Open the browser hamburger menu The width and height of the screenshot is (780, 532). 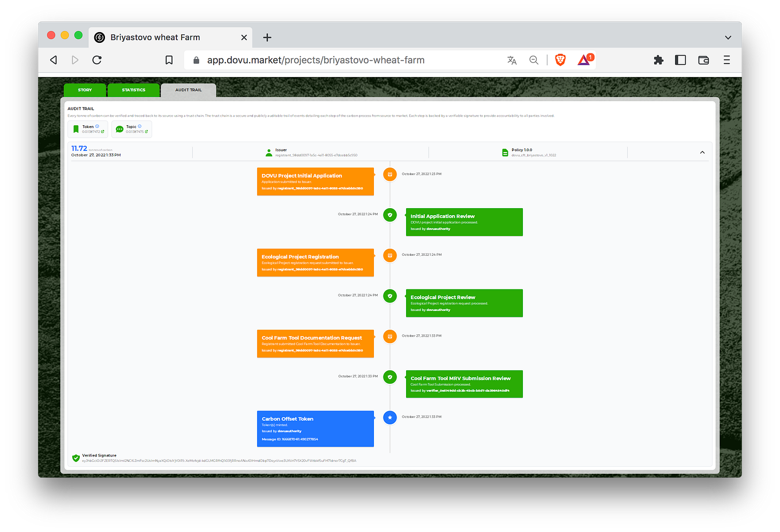click(x=726, y=60)
